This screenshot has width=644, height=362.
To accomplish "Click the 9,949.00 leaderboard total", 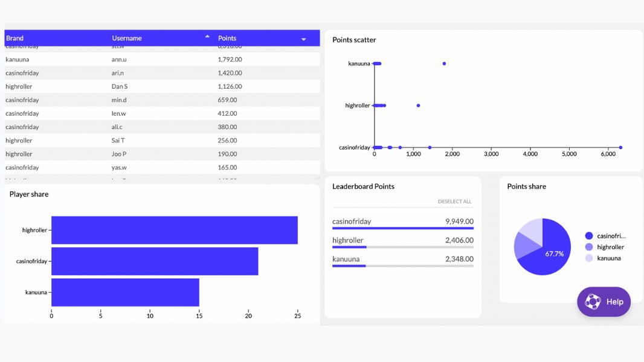I will click(x=460, y=221).
